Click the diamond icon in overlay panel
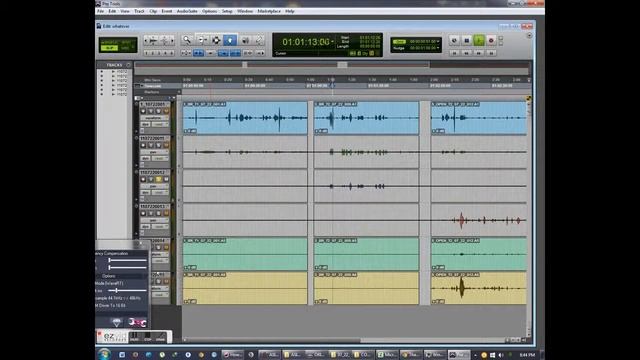The image size is (640, 360). tap(117, 322)
